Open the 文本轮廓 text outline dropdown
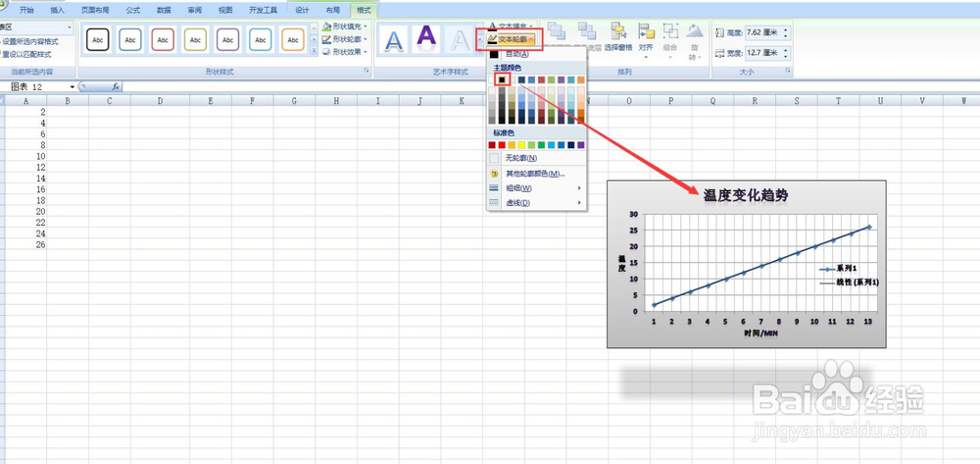 511,39
